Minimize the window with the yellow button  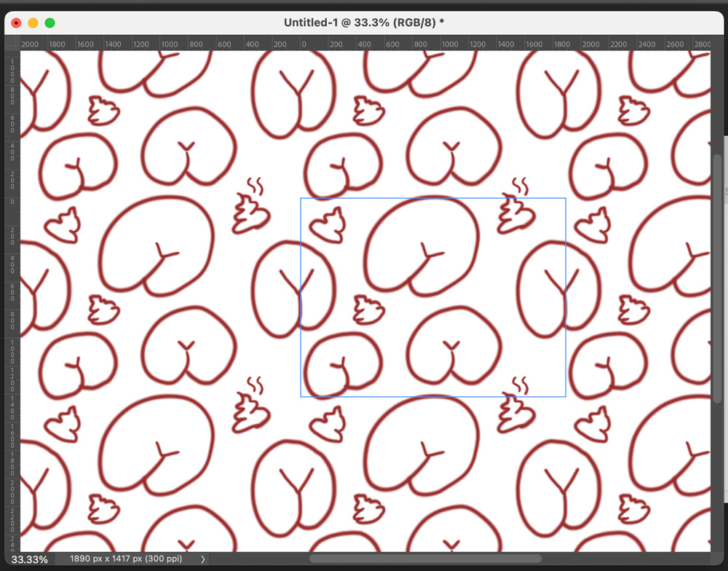33,23
